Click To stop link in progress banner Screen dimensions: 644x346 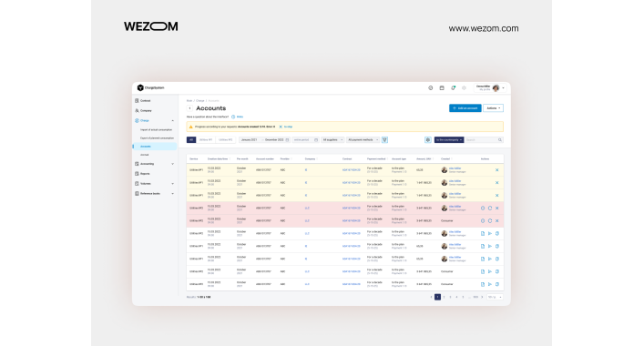[x=286, y=127]
